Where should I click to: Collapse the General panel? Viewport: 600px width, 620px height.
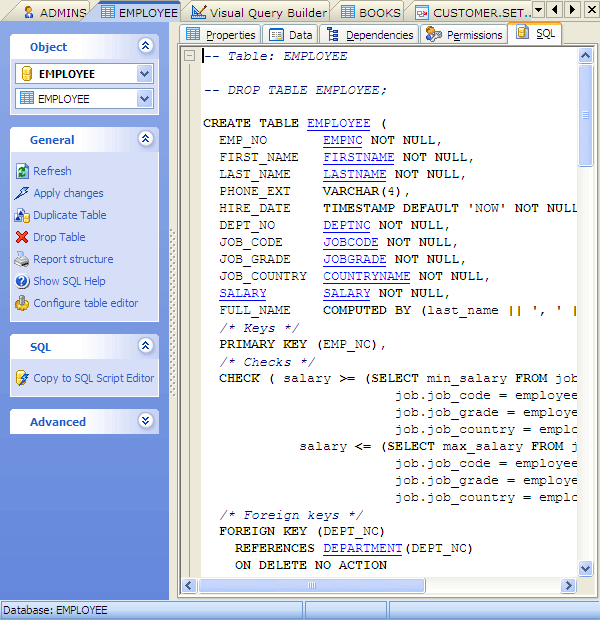pyautogui.click(x=146, y=139)
